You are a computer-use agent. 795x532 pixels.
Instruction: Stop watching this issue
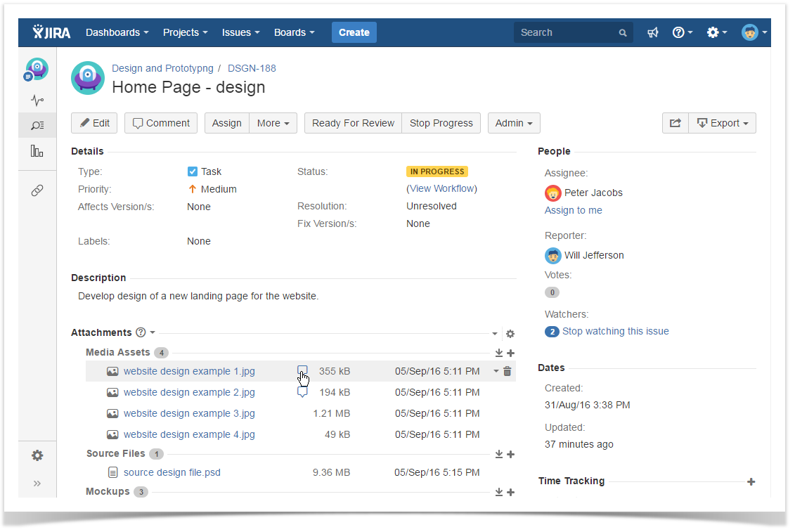[615, 331]
